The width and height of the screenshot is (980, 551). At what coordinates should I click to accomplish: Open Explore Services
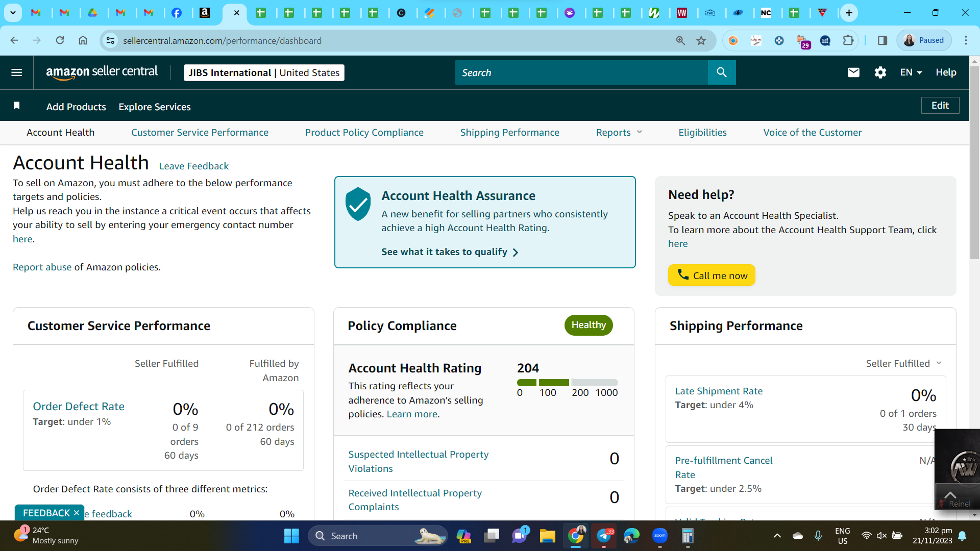coord(155,107)
